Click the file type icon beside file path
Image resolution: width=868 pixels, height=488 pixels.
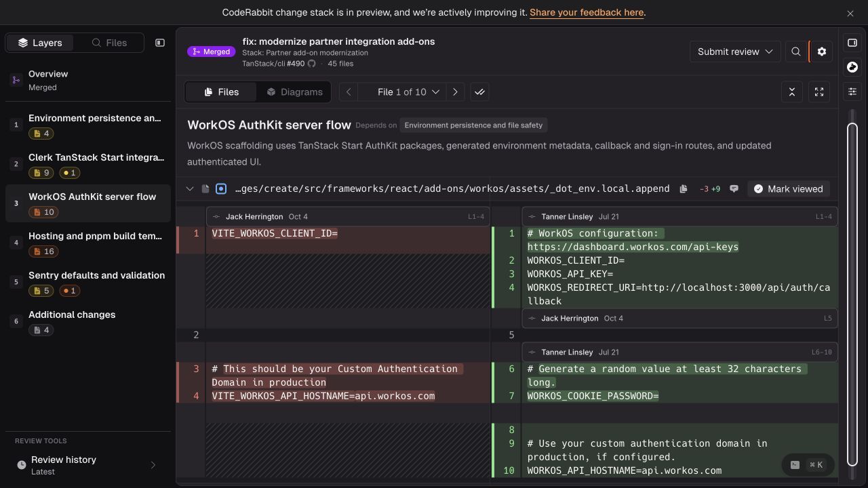(x=205, y=189)
